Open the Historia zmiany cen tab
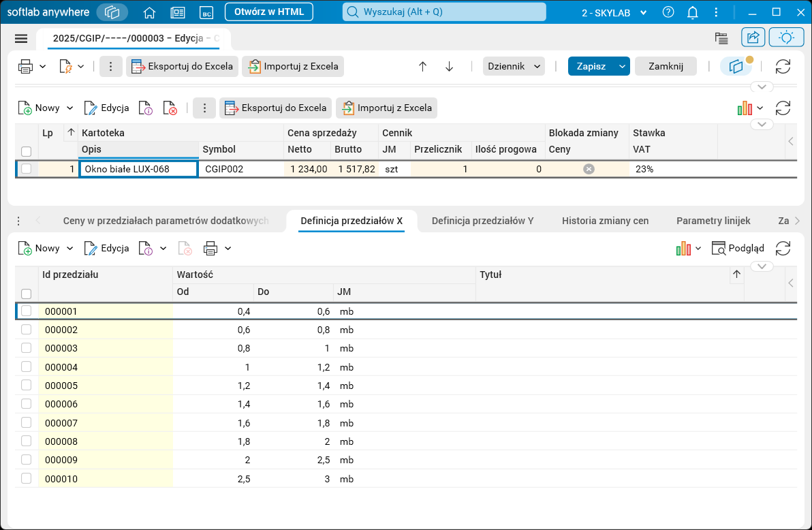The height and width of the screenshot is (530, 812). pyautogui.click(x=605, y=221)
